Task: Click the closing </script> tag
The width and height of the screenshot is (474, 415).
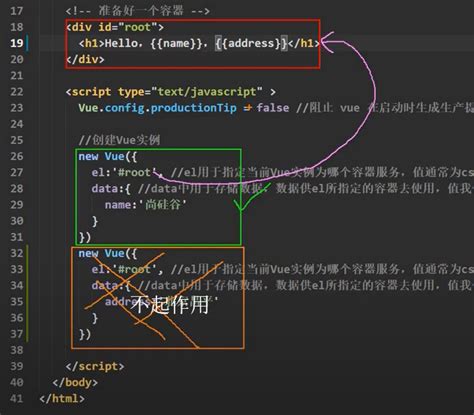Action: click(x=95, y=366)
